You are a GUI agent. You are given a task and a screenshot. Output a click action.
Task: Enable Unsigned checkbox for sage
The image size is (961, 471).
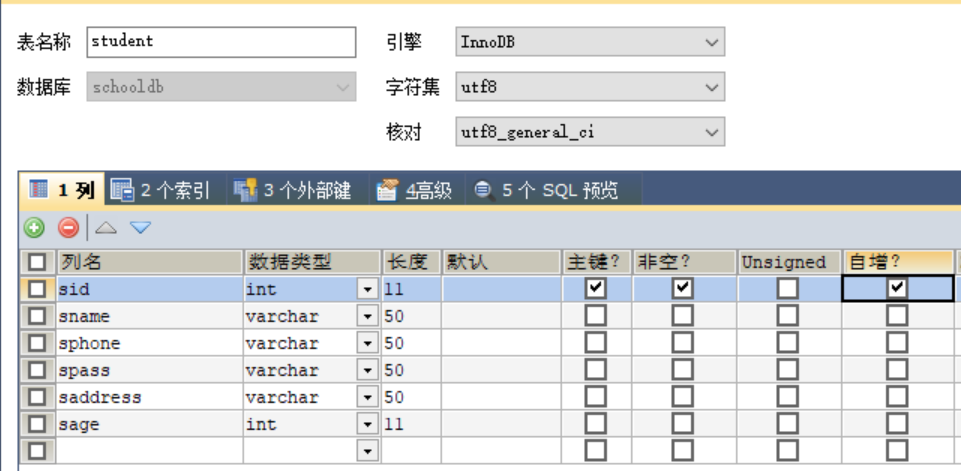click(x=788, y=423)
